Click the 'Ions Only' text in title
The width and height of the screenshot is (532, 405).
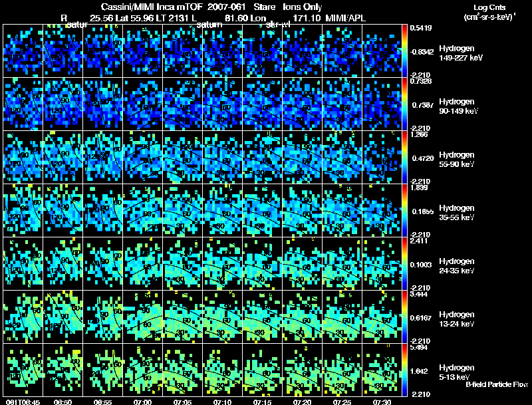tap(303, 7)
